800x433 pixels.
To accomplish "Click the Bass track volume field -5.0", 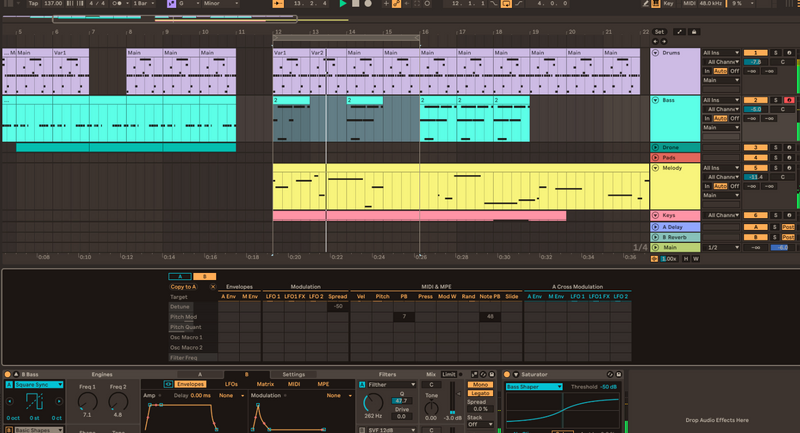I will point(756,109).
